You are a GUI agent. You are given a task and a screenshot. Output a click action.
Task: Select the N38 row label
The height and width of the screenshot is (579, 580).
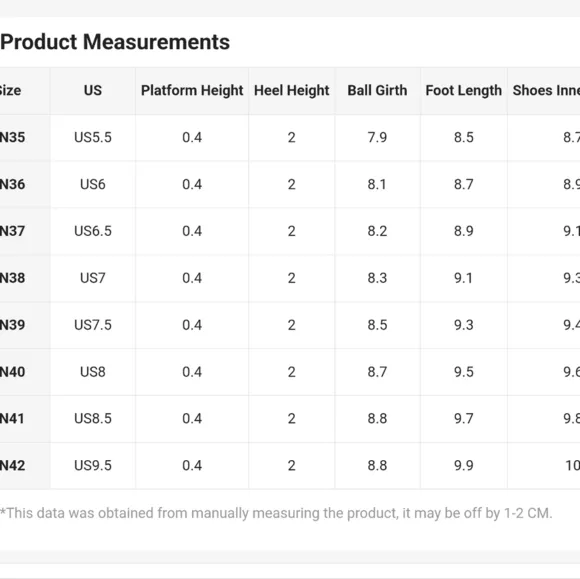click(x=12, y=278)
